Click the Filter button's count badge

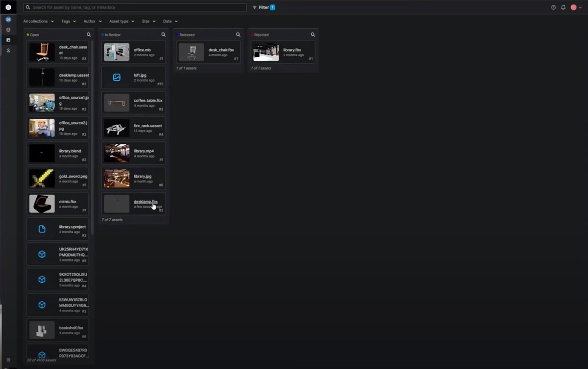[x=272, y=7]
